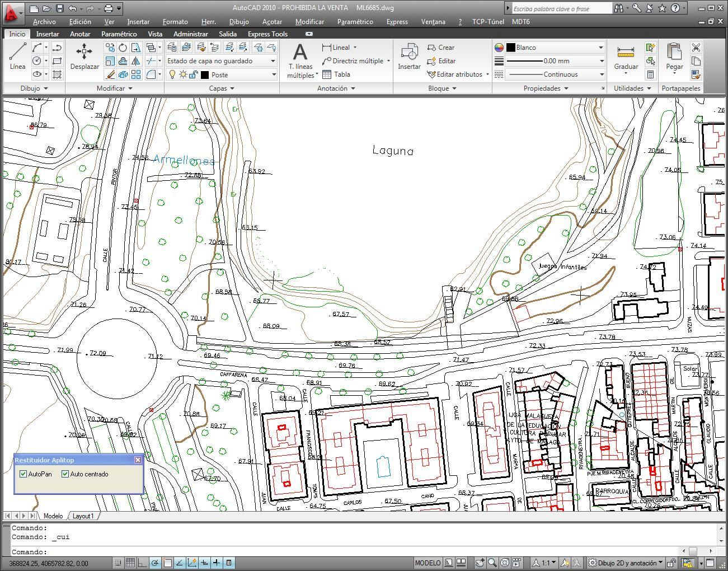Image resolution: width=728 pixels, height=571 pixels.
Task: Open the 0.00 mm lineweight dropdown
Action: click(x=555, y=61)
